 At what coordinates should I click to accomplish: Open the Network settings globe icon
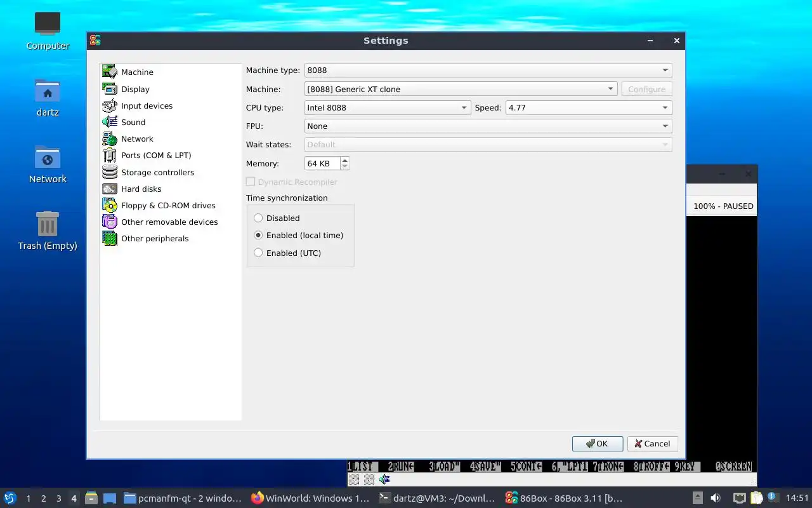pos(110,139)
